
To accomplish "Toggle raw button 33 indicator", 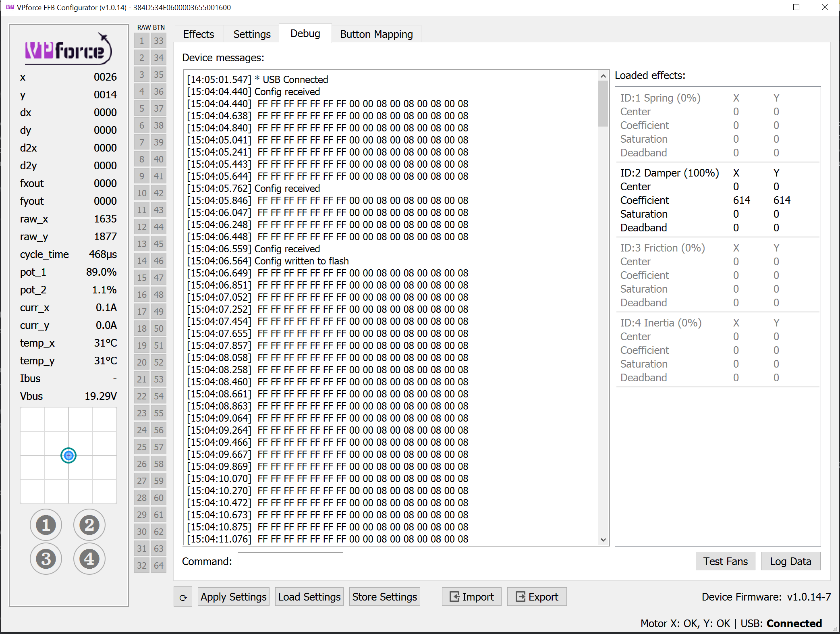I will click(x=158, y=41).
